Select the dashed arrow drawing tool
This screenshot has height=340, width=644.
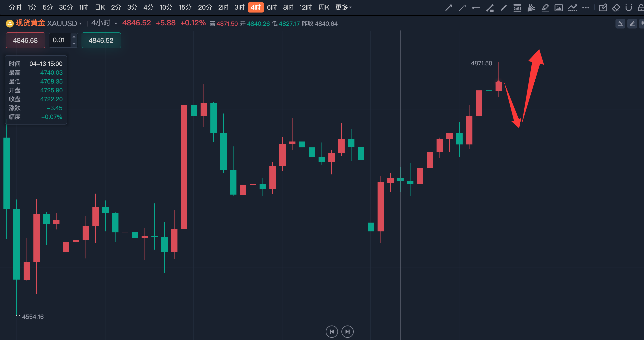462,8
